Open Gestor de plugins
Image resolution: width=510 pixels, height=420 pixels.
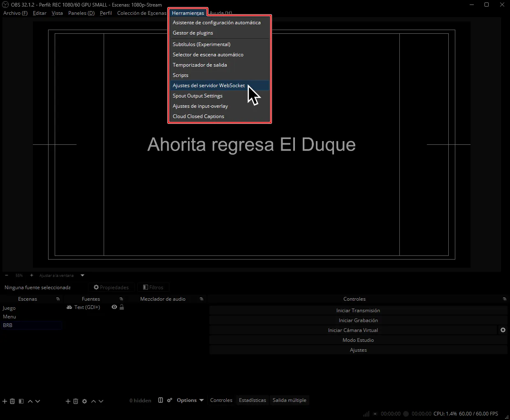[x=220, y=33]
